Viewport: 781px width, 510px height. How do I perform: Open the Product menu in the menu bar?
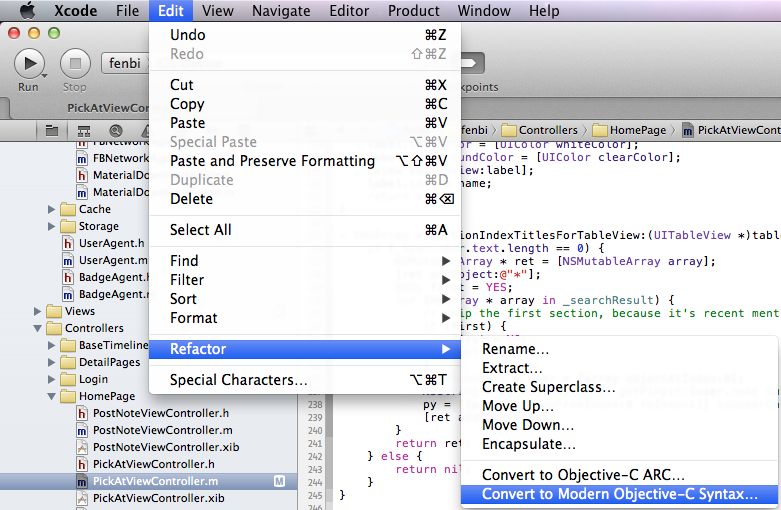413,11
